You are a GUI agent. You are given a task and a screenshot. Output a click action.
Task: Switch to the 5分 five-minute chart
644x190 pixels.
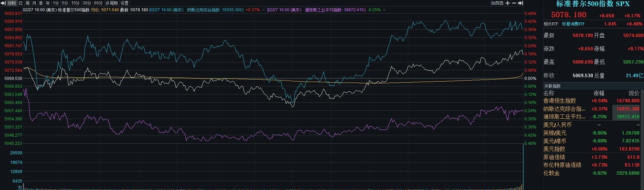coord(65,3)
